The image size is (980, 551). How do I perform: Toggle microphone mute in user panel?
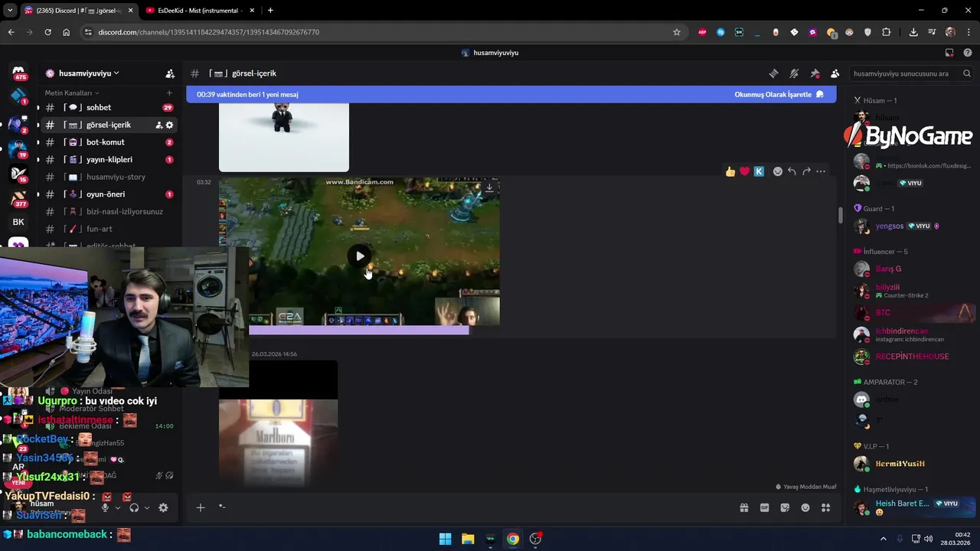tap(105, 507)
